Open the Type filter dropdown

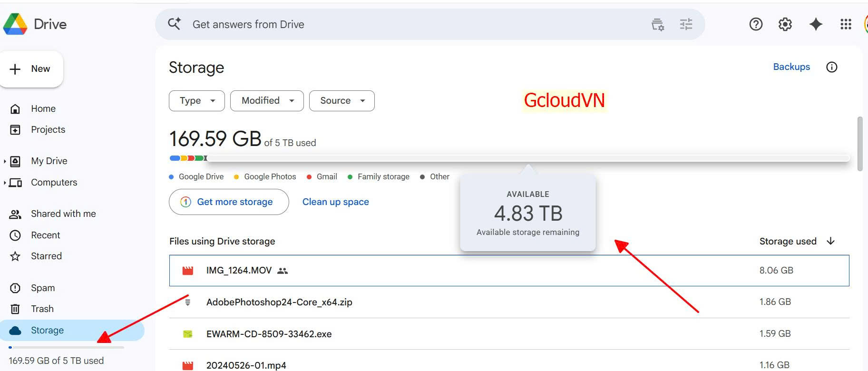tap(197, 101)
